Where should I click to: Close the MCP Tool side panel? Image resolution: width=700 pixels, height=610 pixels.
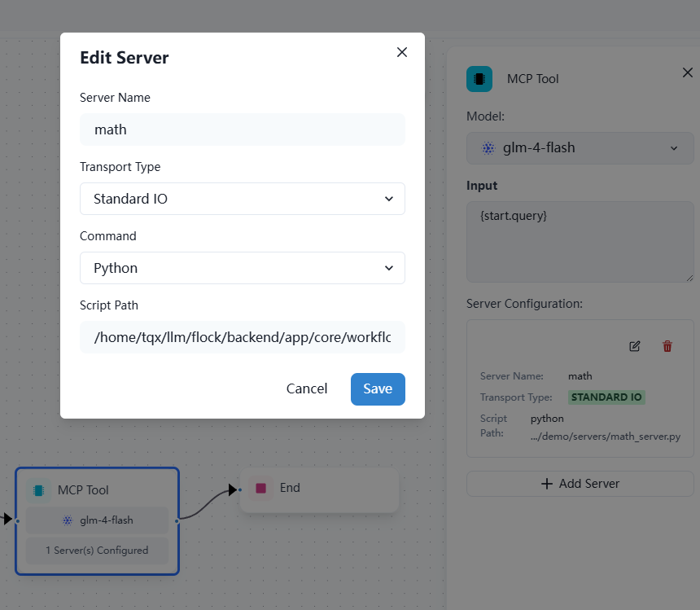tap(688, 72)
